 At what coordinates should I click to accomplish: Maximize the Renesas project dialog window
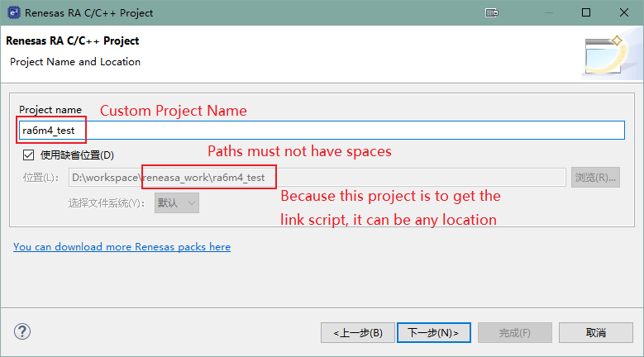click(x=585, y=13)
